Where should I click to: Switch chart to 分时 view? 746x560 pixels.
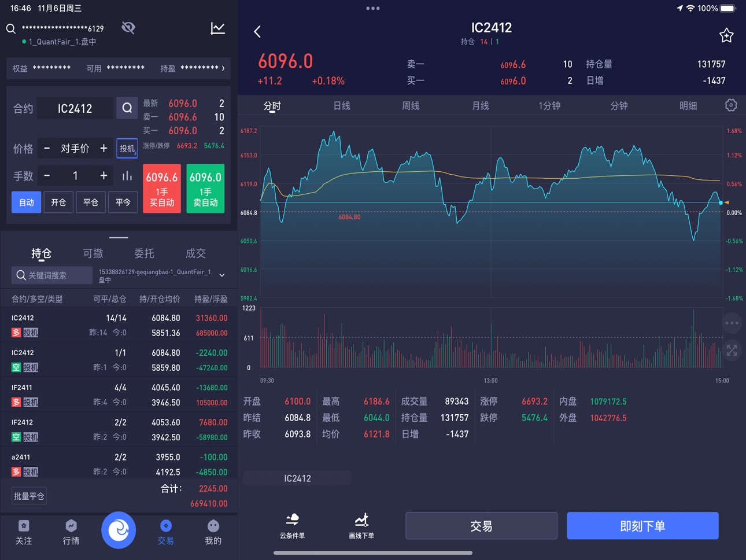click(x=272, y=106)
